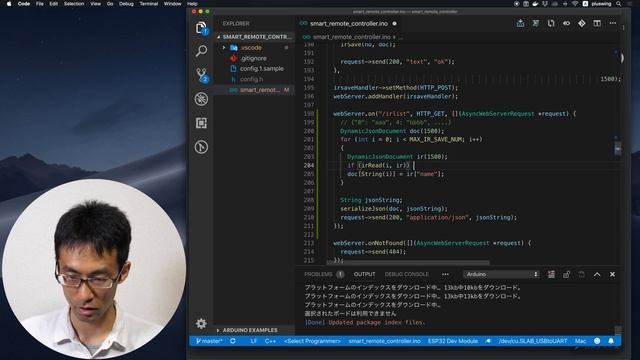The width and height of the screenshot is (640, 360).
Task: Select the smart_remote_controller.ino editor tab
Action: 348,24
